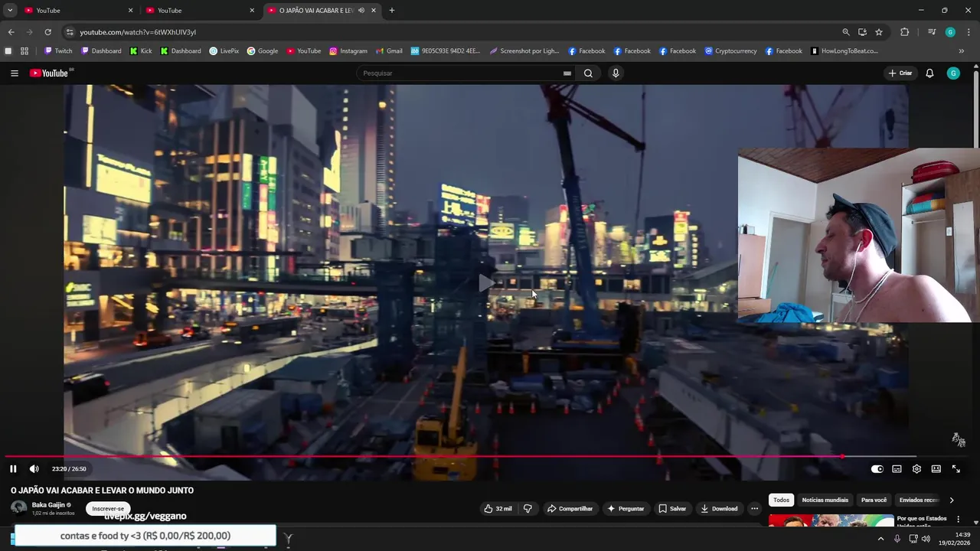Expand hidden system tray icons
The image size is (980, 551).
coord(880,539)
